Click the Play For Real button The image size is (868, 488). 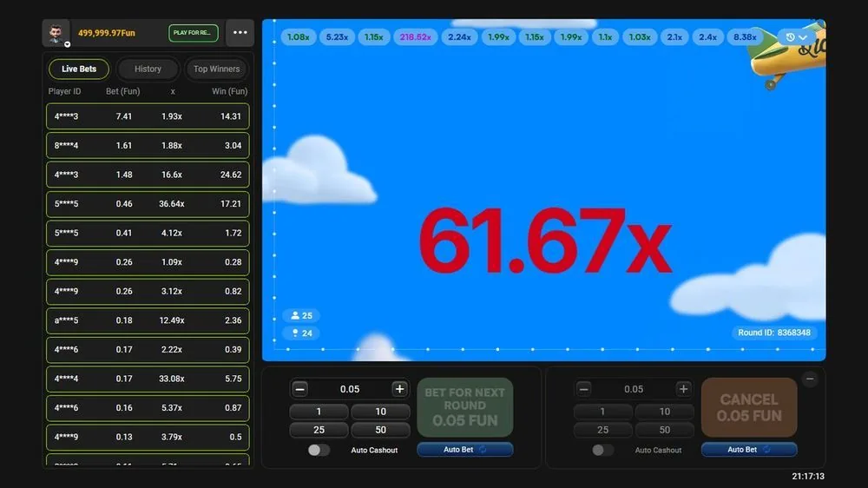pyautogui.click(x=194, y=33)
